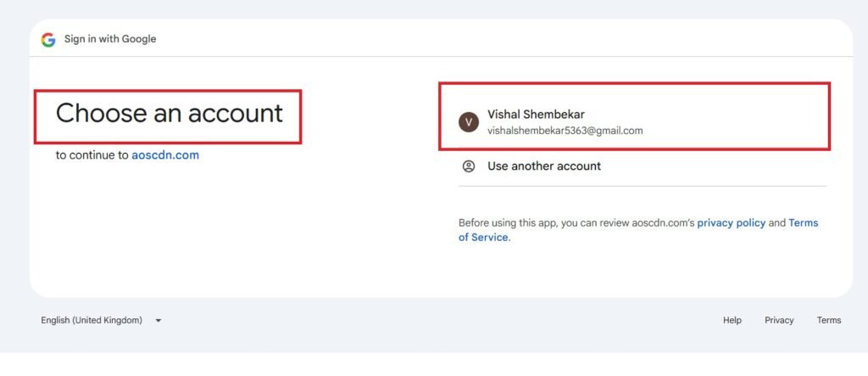Open the Terms of Service link
Viewport: 868px width, 376px height.
[x=483, y=238]
